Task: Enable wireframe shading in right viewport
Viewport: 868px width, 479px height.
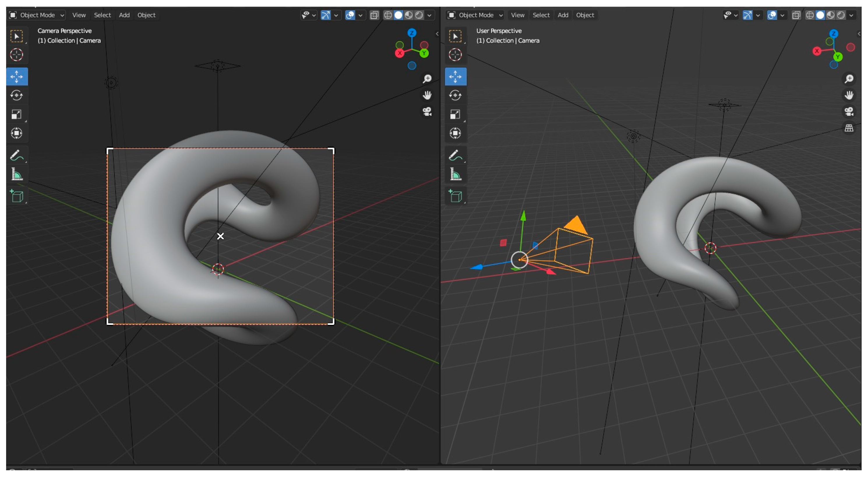Action: pos(809,15)
